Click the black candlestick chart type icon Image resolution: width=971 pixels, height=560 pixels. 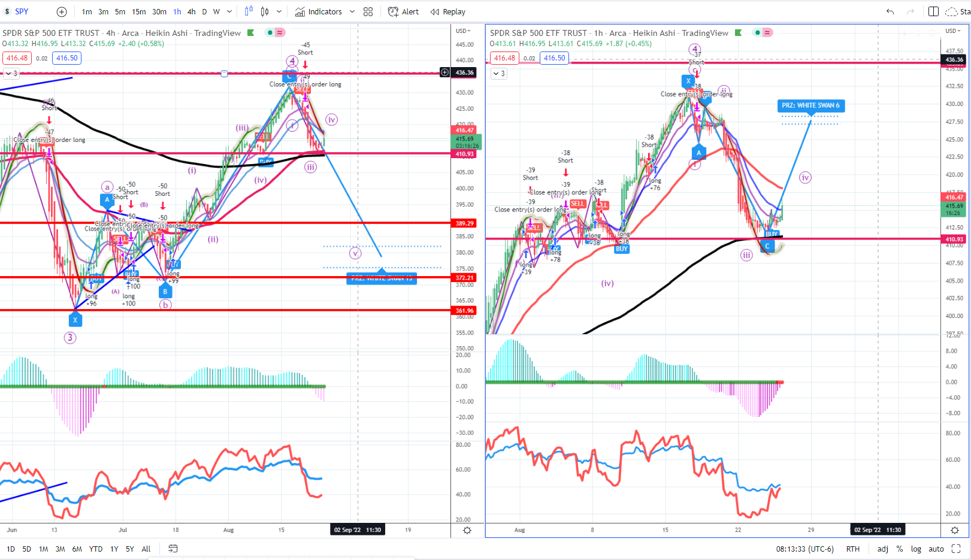264,11
